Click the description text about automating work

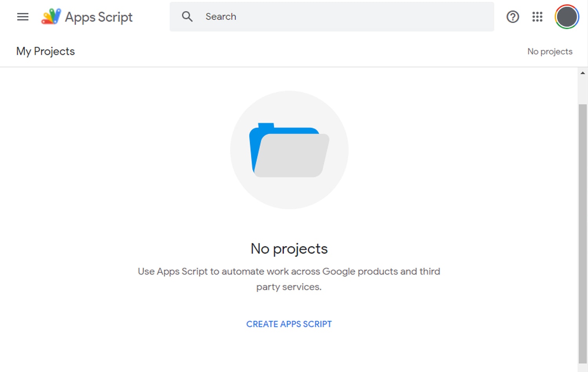point(289,279)
